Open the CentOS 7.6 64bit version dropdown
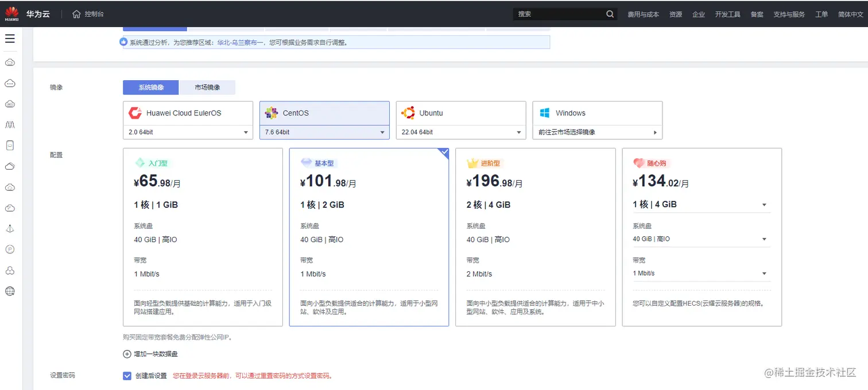The image size is (868, 390). 324,132
